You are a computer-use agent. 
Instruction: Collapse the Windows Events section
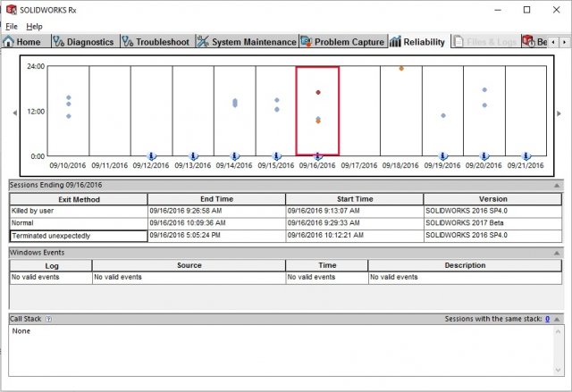point(557,253)
